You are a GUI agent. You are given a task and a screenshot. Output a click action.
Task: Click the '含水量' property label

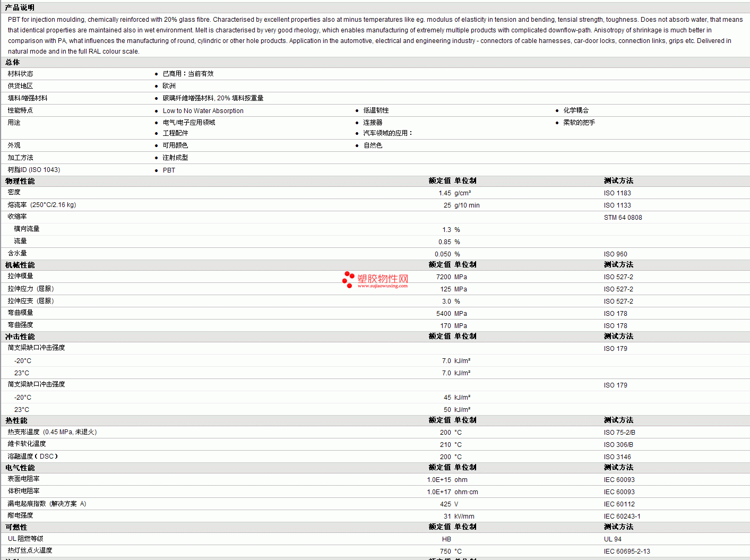(17, 253)
